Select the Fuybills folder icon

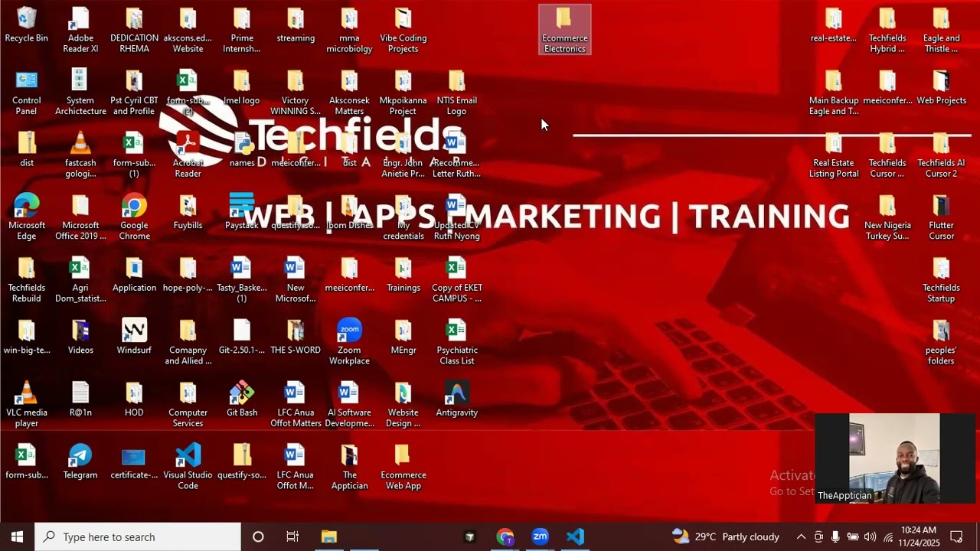pos(188,212)
